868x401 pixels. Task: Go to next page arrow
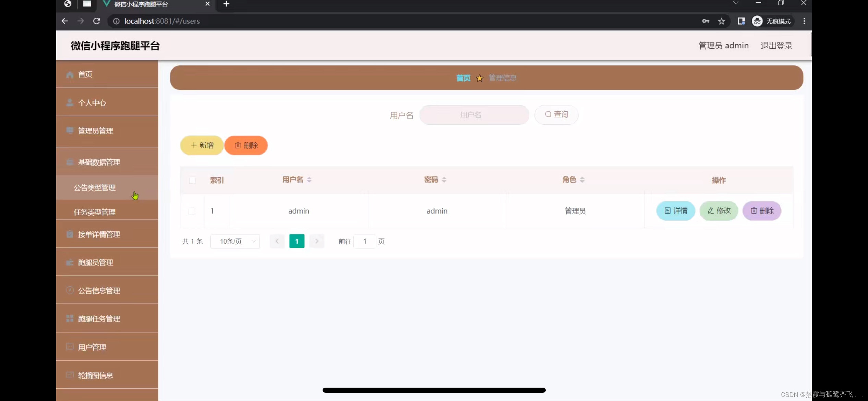point(317,242)
